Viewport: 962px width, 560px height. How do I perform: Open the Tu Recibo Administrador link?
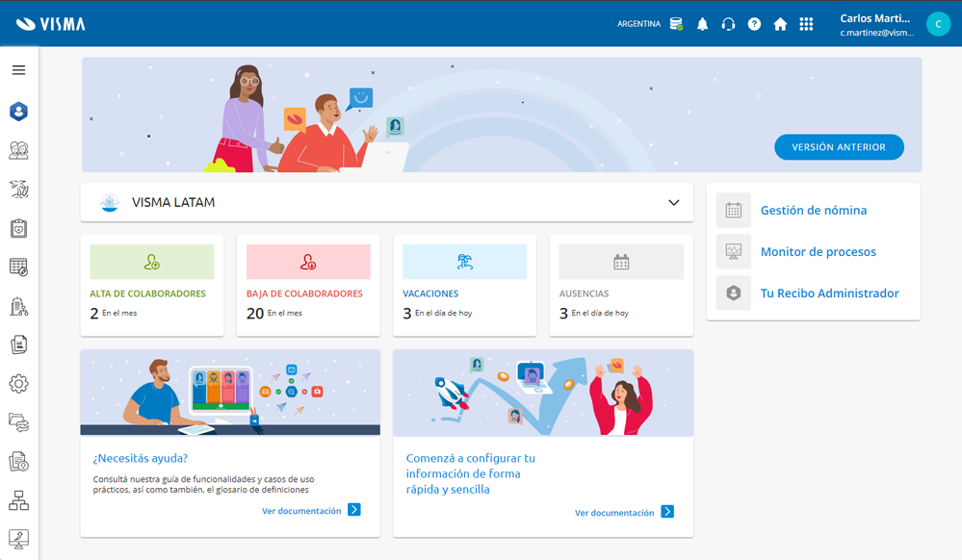829,293
